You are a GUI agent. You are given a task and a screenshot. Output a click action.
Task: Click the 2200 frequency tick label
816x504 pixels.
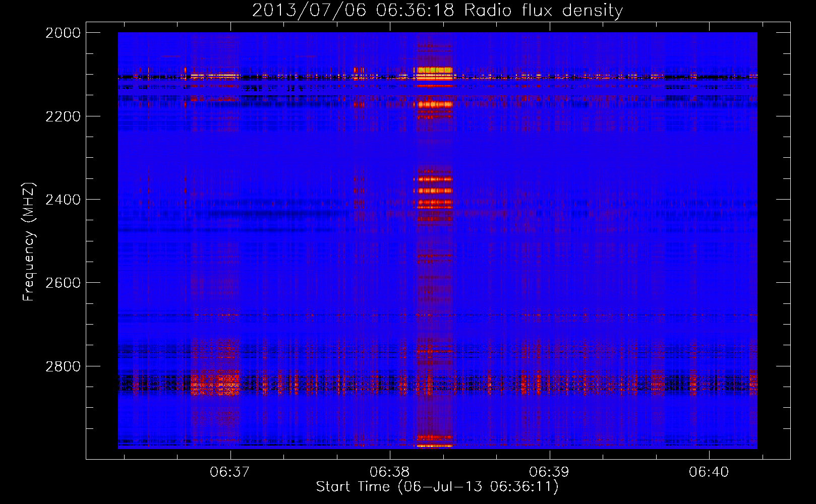coord(63,116)
